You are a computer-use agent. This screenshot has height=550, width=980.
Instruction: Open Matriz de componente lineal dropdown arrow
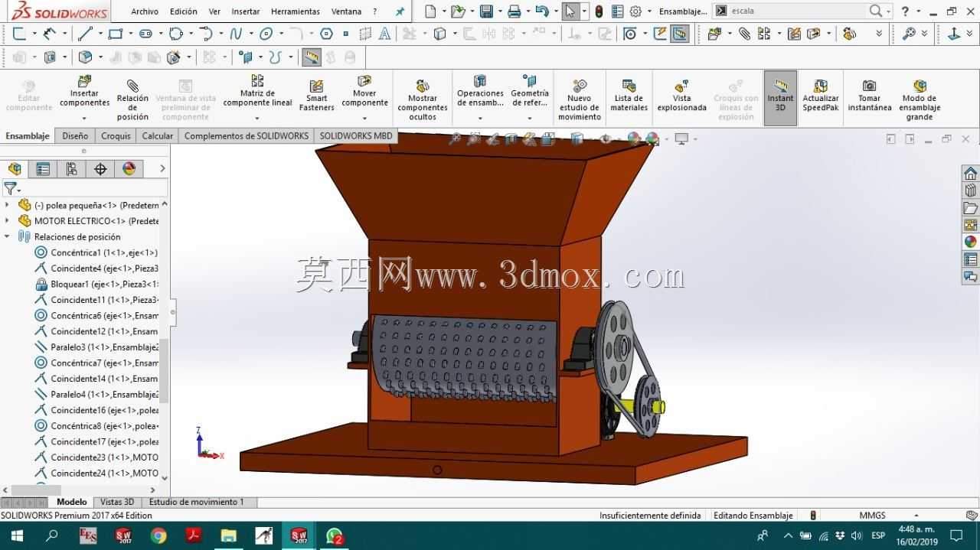coord(257,119)
